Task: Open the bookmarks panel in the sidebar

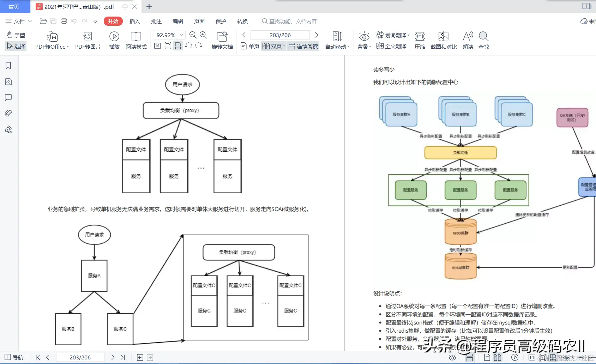Action: pyautogui.click(x=8, y=66)
